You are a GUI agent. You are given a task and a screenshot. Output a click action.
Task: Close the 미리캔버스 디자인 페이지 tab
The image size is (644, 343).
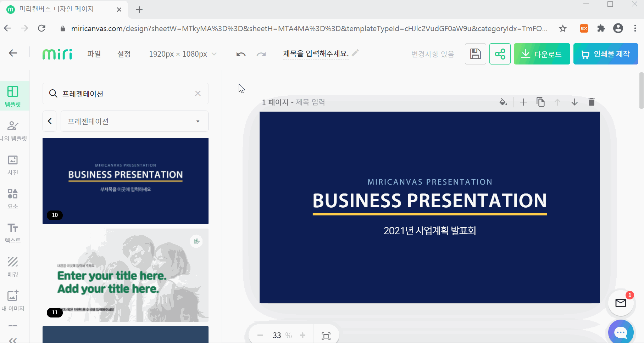pyautogui.click(x=119, y=10)
